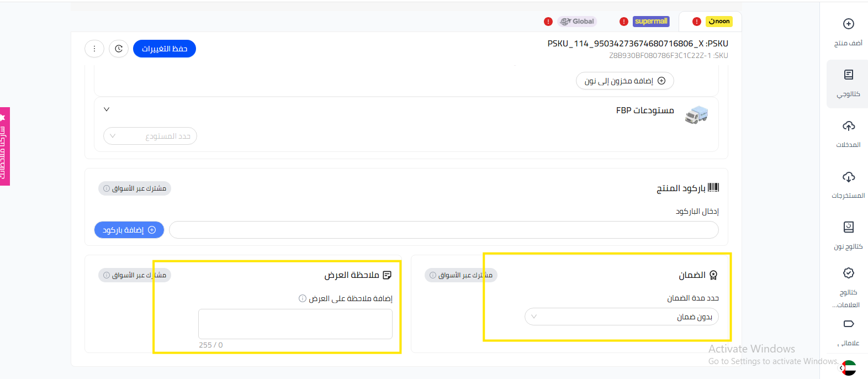Click the pink share-feedback side tab
The height and width of the screenshot is (379, 868).
pyautogui.click(x=5, y=146)
